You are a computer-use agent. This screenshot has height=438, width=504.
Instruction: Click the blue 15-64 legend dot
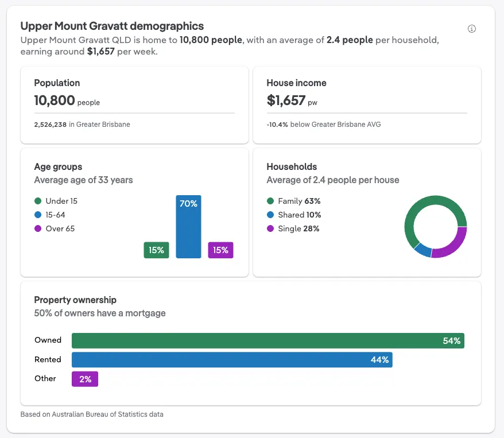tap(38, 215)
